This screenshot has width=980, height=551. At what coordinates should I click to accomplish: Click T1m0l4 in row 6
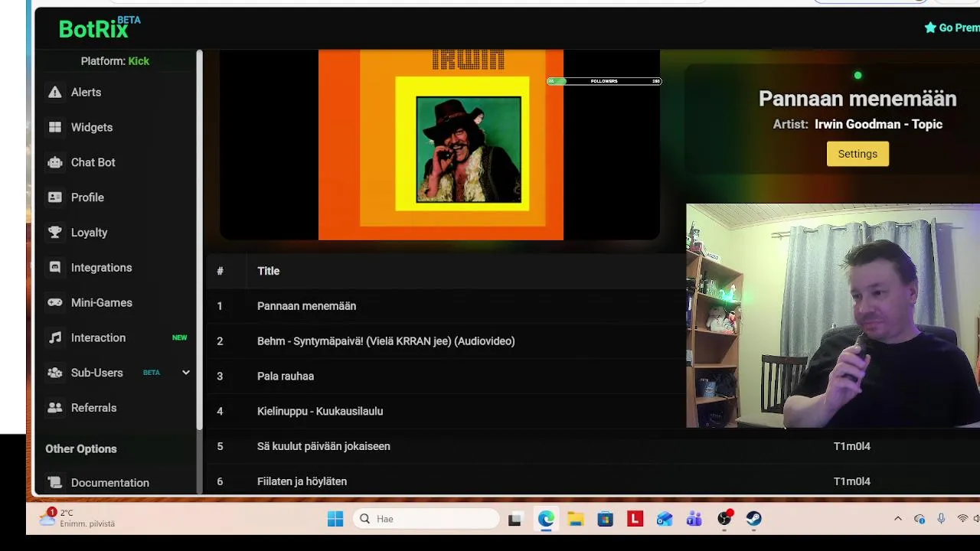[852, 481]
